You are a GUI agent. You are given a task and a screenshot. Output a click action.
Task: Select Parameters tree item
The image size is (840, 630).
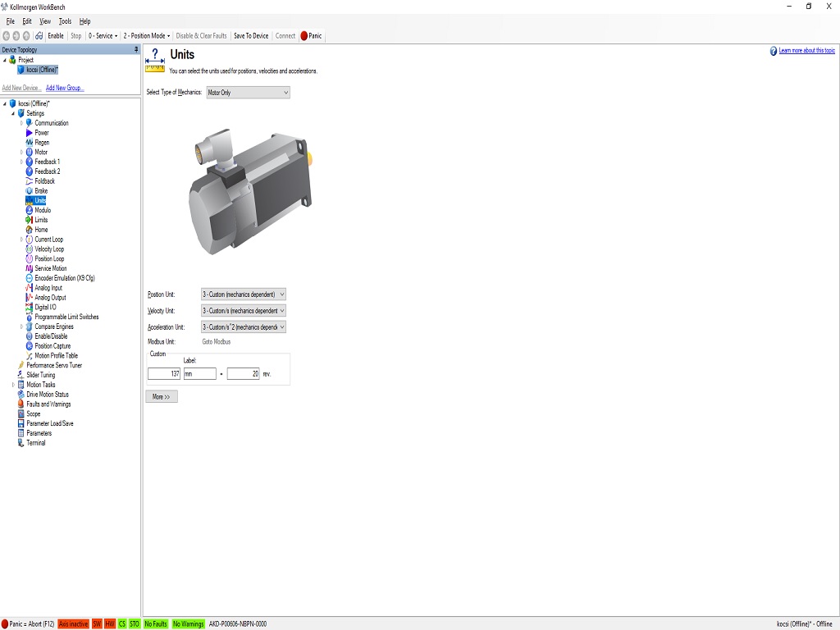coord(39,433)
